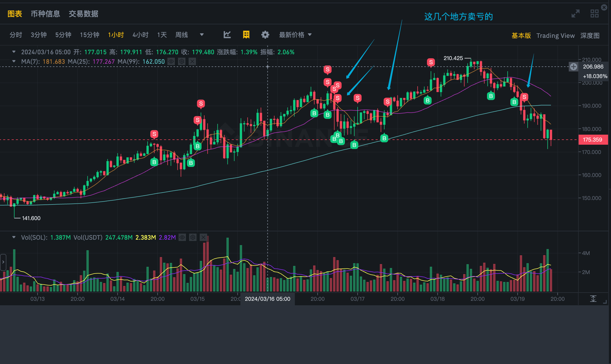The height and width of the screenshot is (364, 611).
Task: Select the 1小时 interval
Action: tap(116, 35)
